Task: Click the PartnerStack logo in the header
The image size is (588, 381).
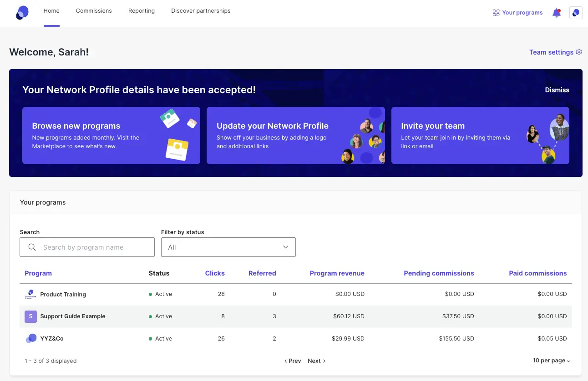Action: (22, 13)
